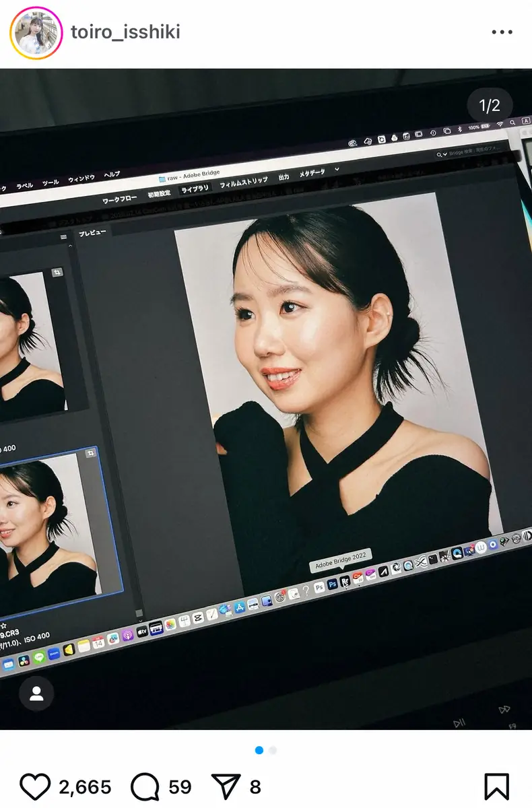Screen dimensions: 532x808
Task: Go to second slide using the gray dot
Action: coord(273,750)
